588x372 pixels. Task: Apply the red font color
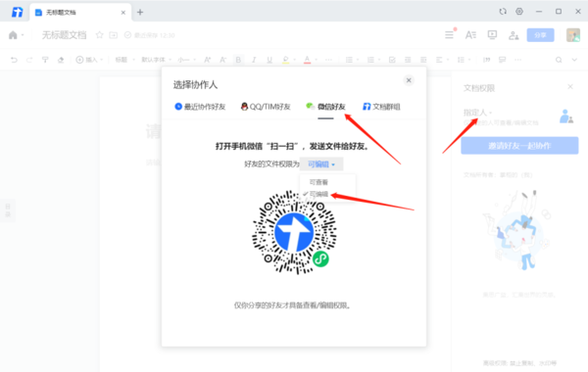coord(307,60)
